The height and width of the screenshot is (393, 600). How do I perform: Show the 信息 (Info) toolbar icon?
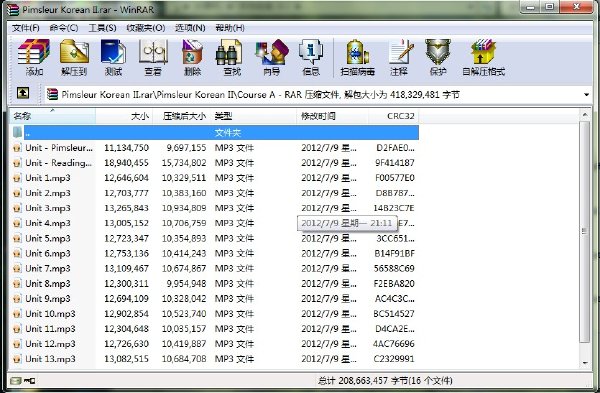[311, 57]
